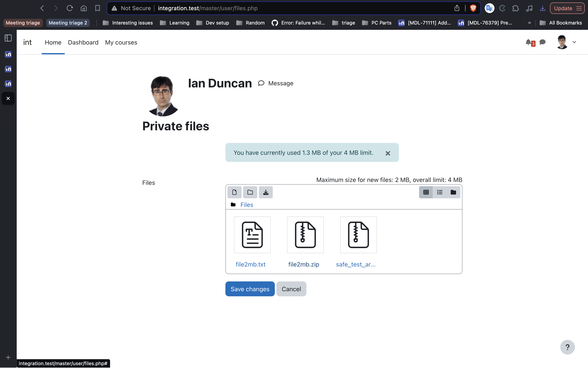Open Error: Failure GitHub bookmark
The height and width of the screenshot is (368, 588).
pos(298,23)
